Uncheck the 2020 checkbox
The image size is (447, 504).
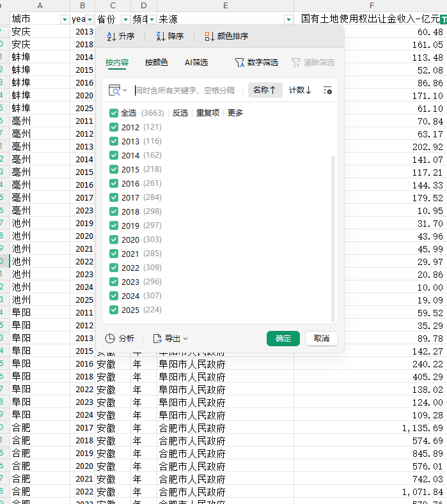[114, 240]
